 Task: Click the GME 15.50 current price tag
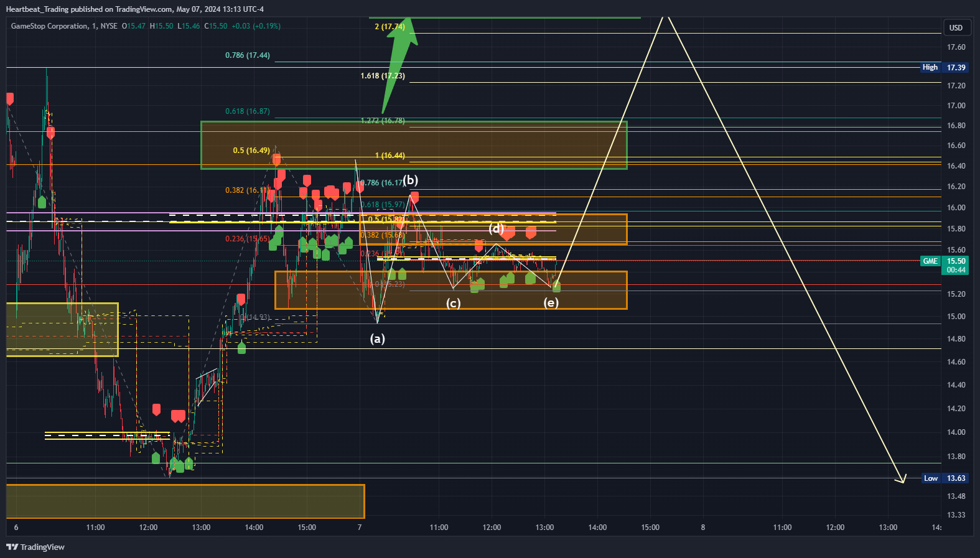pyautogui.click(x=944, y=261)
